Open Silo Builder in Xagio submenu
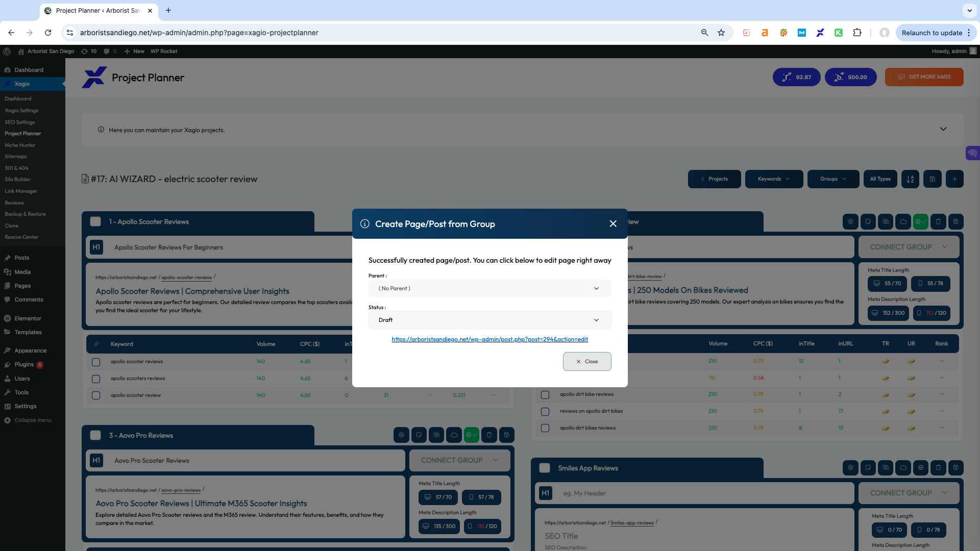This screenshot has width=980, height=551. pyautogui.click(x=18, y=179)
